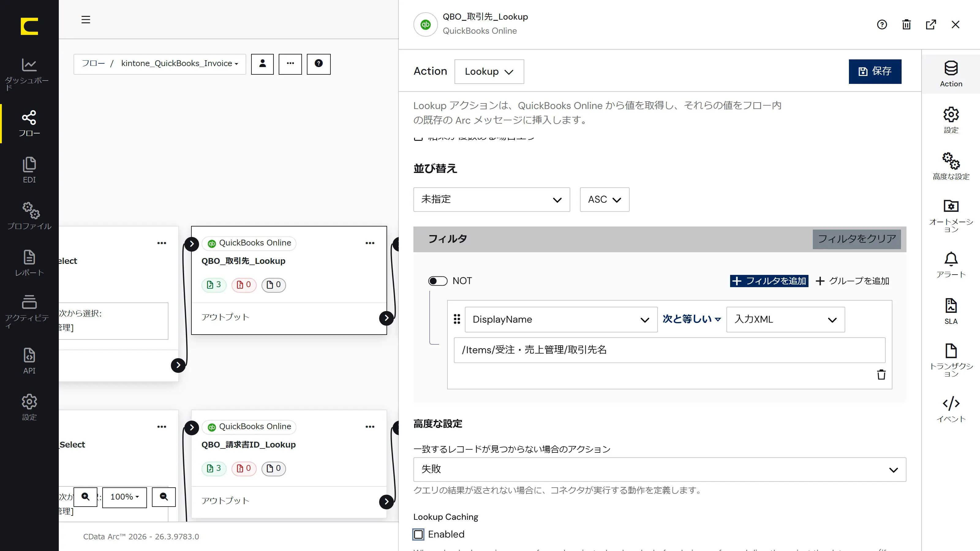Toggle the hamburger menu

(x=86, y=19)
